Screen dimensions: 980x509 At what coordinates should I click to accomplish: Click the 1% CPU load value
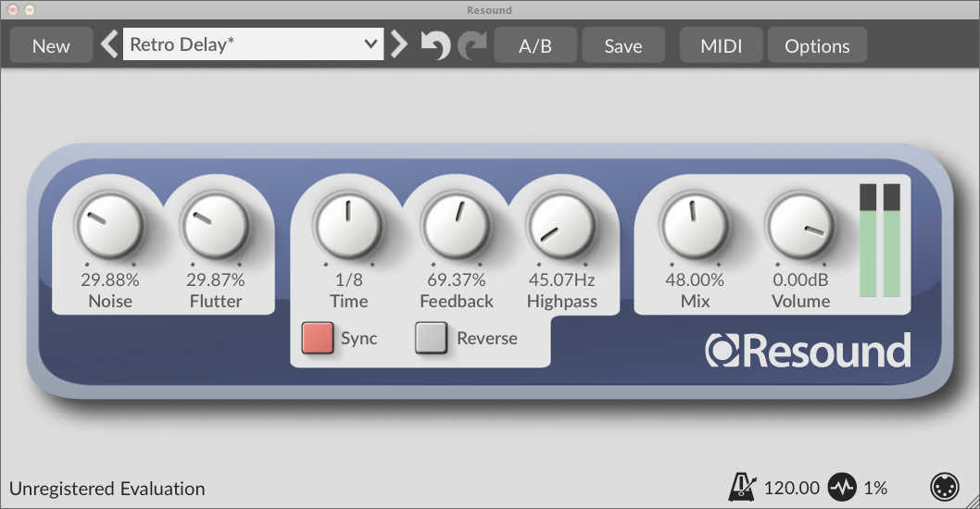click(875, 488)
